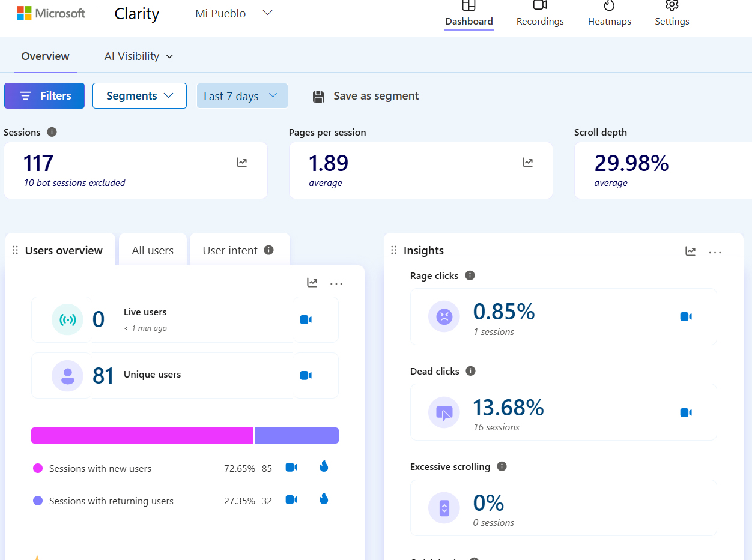Open Insights trend chart icon

(x=691, y=251)
